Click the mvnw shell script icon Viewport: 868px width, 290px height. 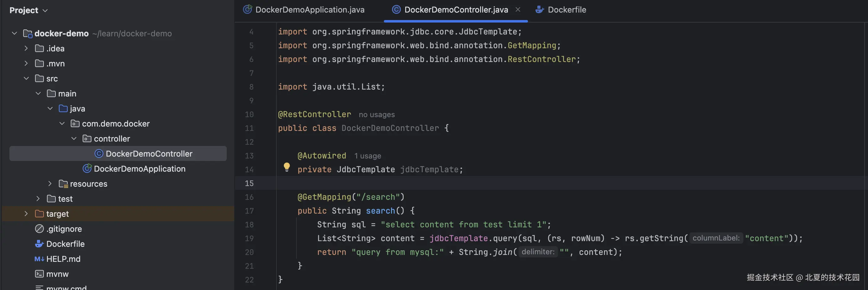click(x=39, y=274)
